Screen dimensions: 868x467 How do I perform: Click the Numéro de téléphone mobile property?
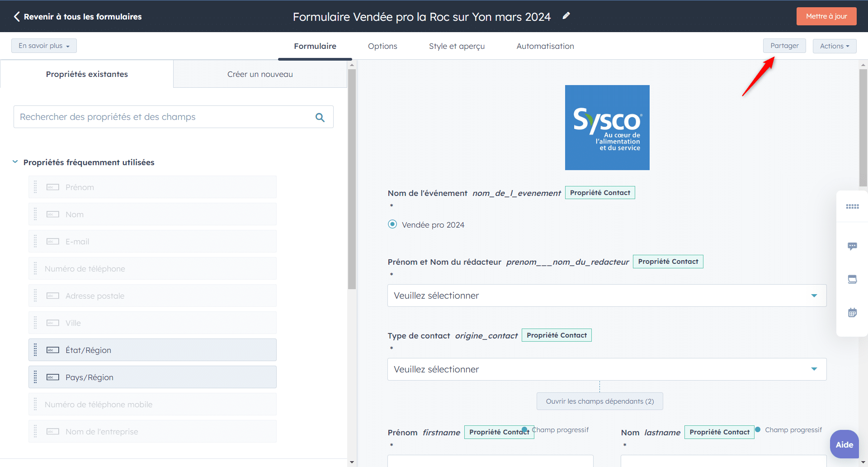point(152,404)
